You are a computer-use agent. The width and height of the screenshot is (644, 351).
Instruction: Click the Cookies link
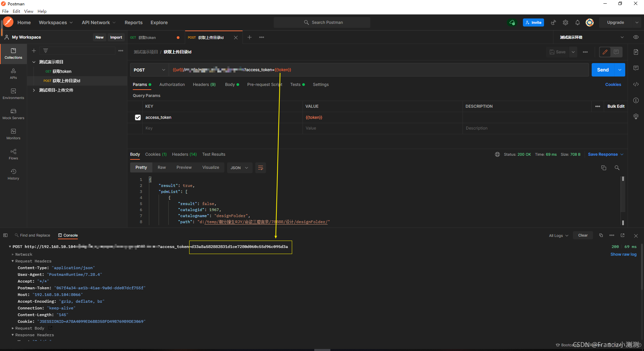613,85
